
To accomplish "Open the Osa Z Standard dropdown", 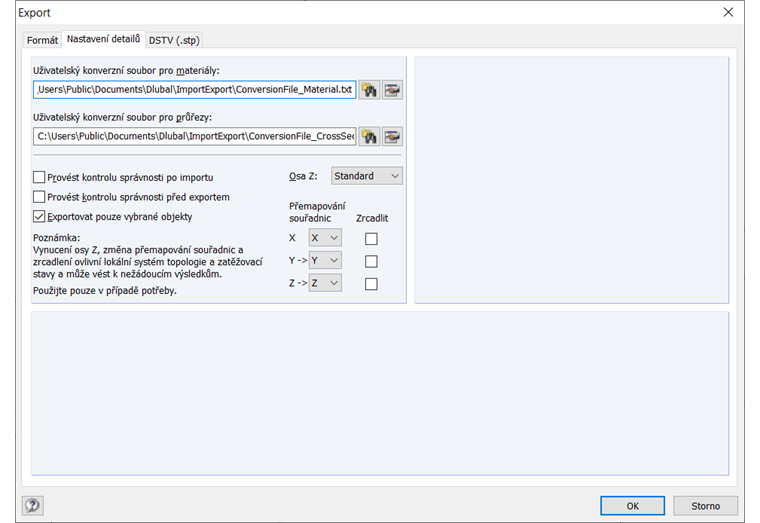I will (367, 176).
